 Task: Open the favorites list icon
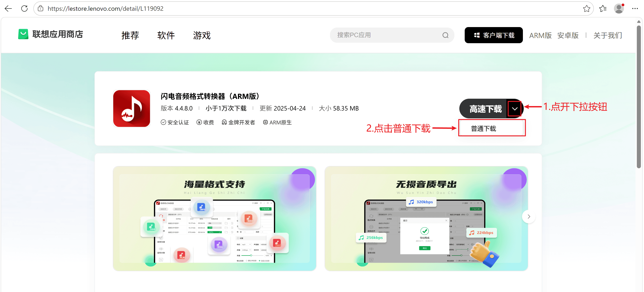603,9
